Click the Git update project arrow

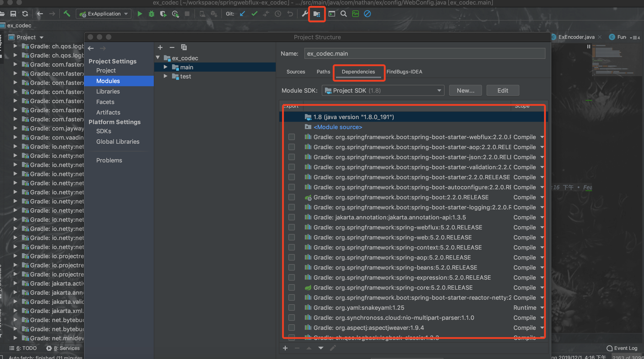pyautogui.click(x=242, y=14)
